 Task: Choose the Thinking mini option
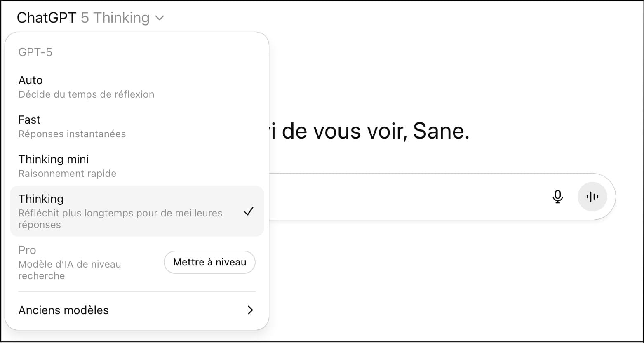(x=54, y=159)
